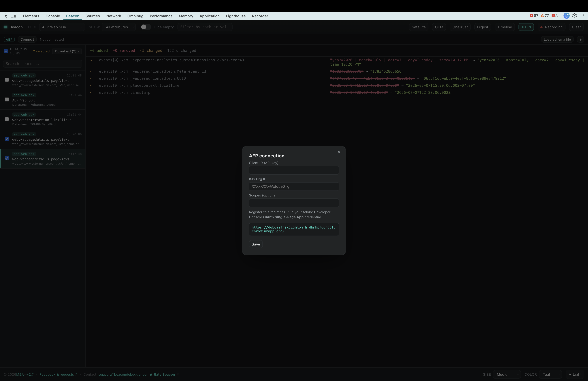This screenshot has height=381, width=588.
Task: Open DevTools three-dot more menu
Action: tap(583, 16)
